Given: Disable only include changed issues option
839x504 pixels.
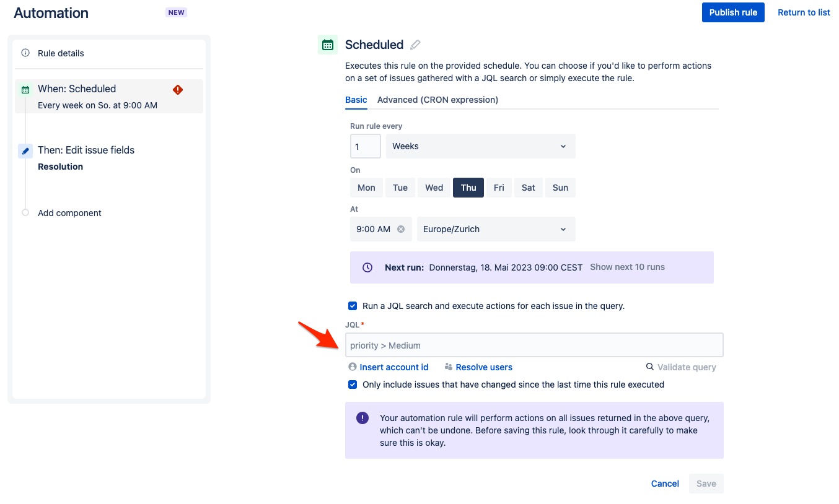Looking at the screenshot, I should (352, 385).
